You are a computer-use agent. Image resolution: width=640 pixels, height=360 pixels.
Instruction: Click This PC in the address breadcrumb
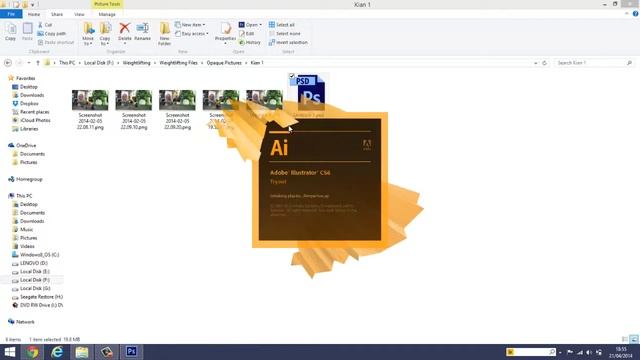[x=67, y=63]
